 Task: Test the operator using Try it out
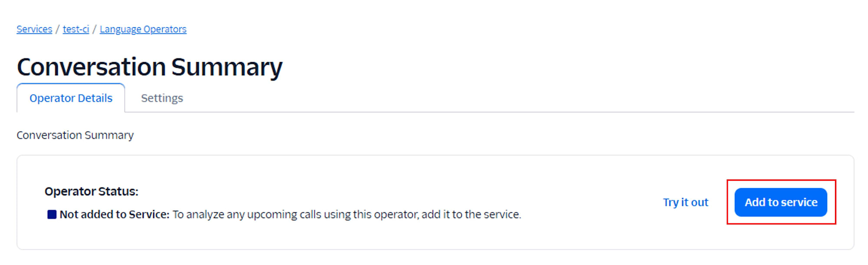coord(685,202)
